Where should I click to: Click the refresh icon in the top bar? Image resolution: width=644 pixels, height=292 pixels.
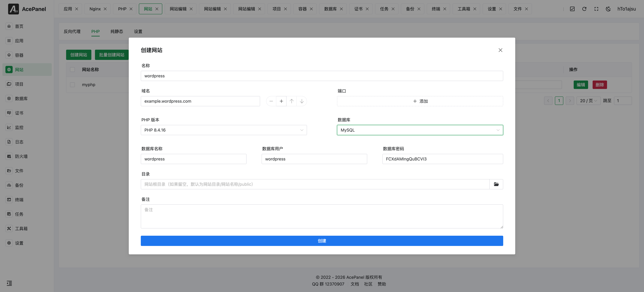[584, 9]
